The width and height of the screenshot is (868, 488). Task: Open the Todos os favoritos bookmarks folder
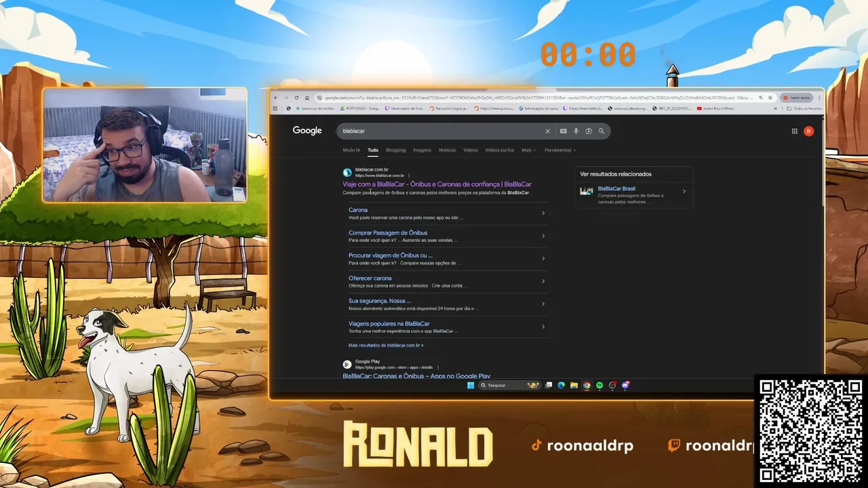804,108
